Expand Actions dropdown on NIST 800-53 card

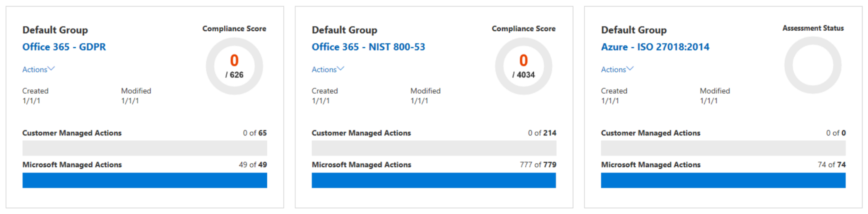pos(328,69)
